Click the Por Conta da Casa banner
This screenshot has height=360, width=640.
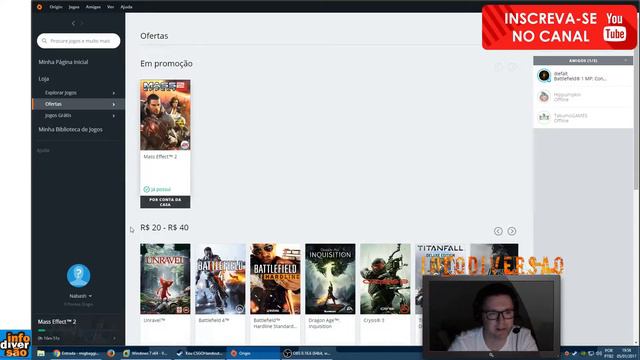165,202
